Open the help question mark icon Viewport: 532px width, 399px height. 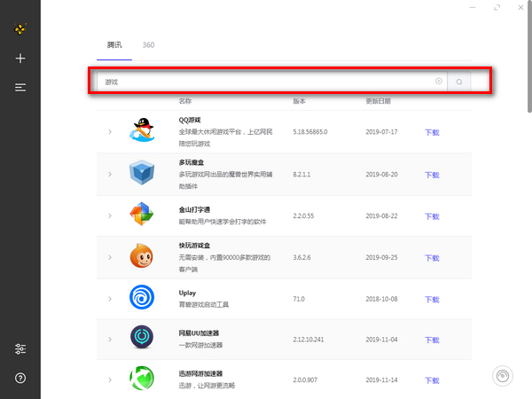pos(20,378)
